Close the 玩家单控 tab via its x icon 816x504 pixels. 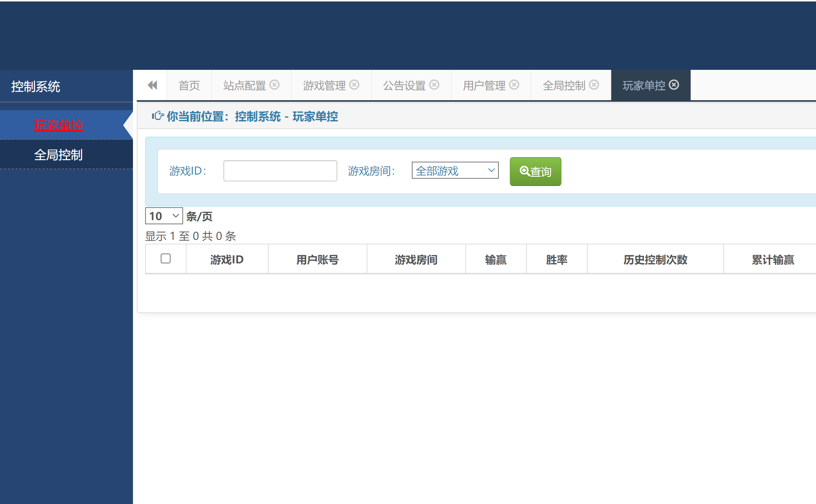(674, 85)
